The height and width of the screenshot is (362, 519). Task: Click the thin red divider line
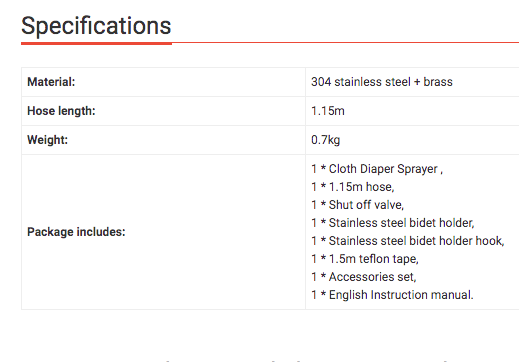pos(345,43)
